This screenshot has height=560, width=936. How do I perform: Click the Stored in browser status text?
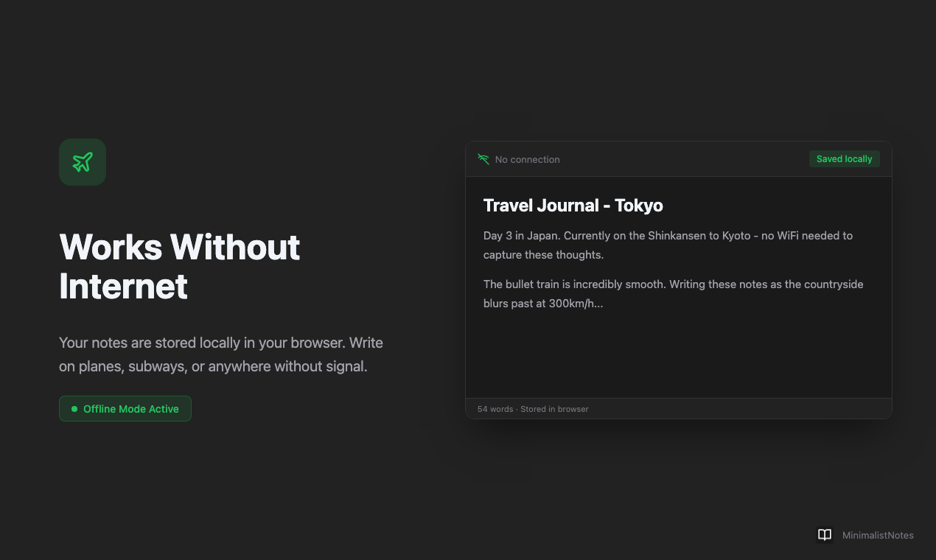tap(554, 409)
